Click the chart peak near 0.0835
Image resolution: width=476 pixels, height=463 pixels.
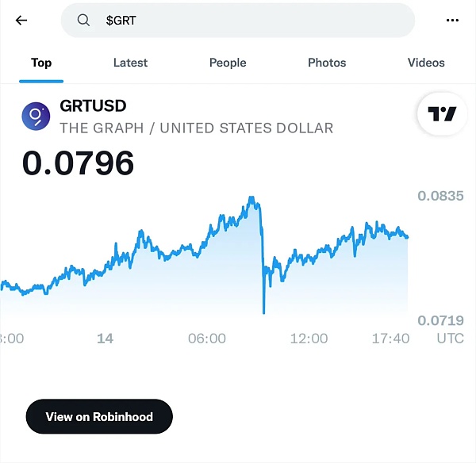pos(251,199)
